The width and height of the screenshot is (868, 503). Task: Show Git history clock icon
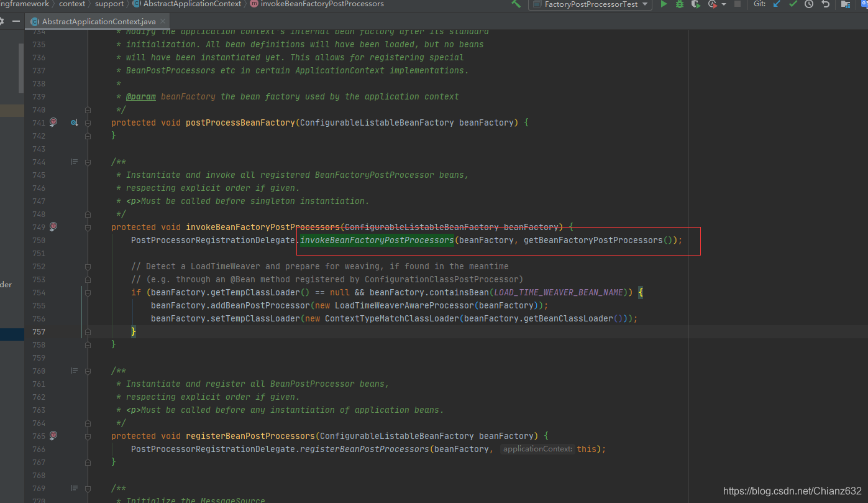[x=809, y=4]
